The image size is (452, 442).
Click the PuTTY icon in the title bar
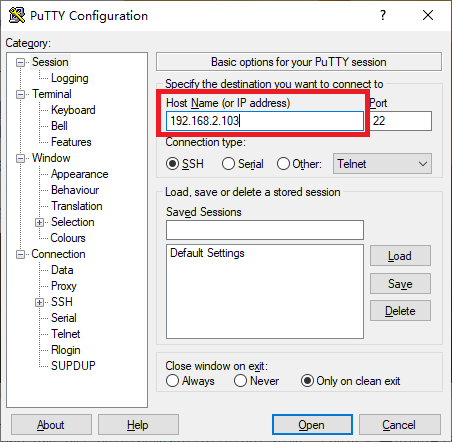[17, 15]
